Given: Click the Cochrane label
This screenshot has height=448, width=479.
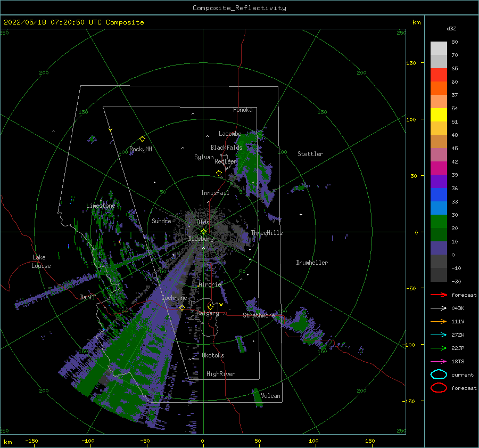Looking at the screenshot, I should tap(174, 298).
